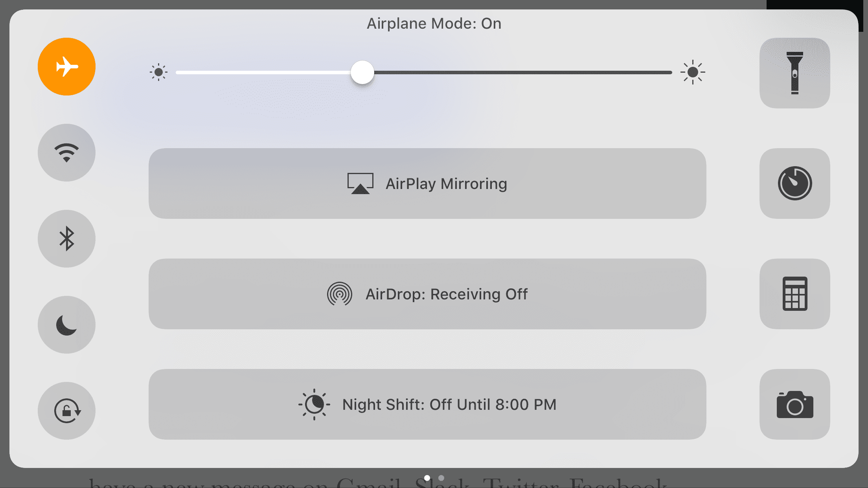Toggle Wi-Fi on

point(66,152)
